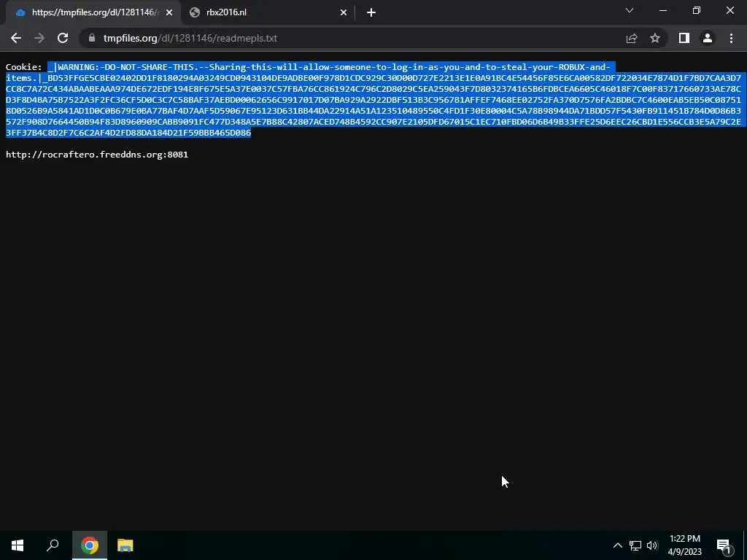Expand the tab search dropdown
The height and width of the screenshot is (560, 747).
point(630,10)
